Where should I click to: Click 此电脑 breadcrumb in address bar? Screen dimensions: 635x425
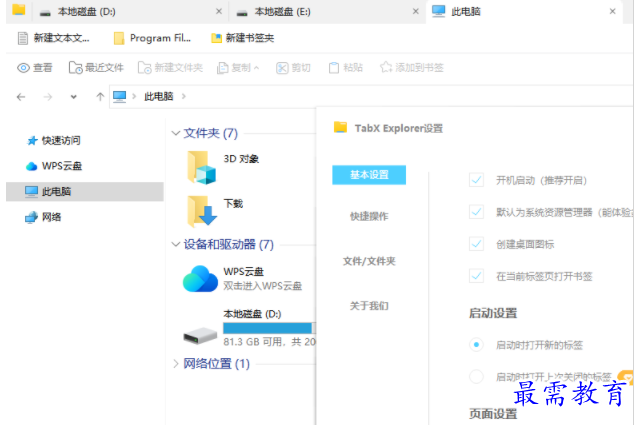coord(159,96)
